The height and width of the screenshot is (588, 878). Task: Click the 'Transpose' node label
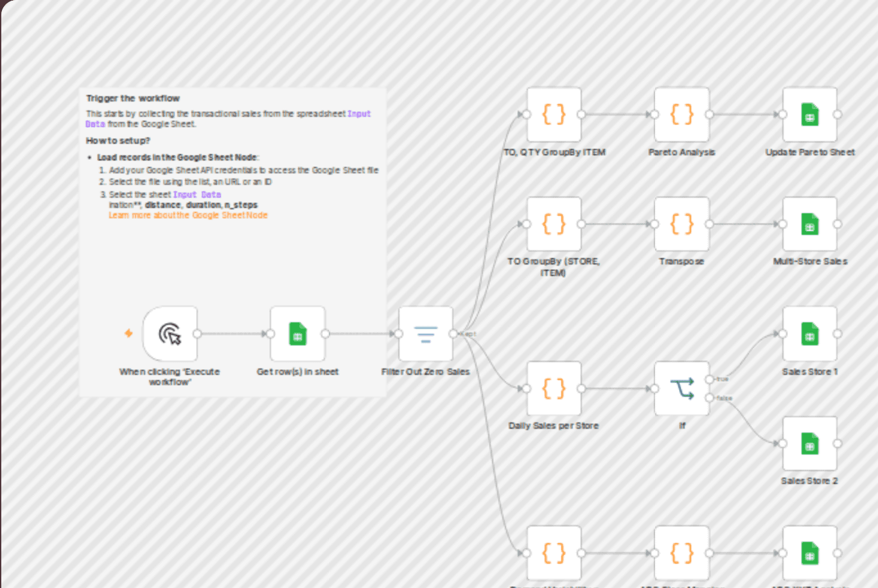[x=681, y=261]
